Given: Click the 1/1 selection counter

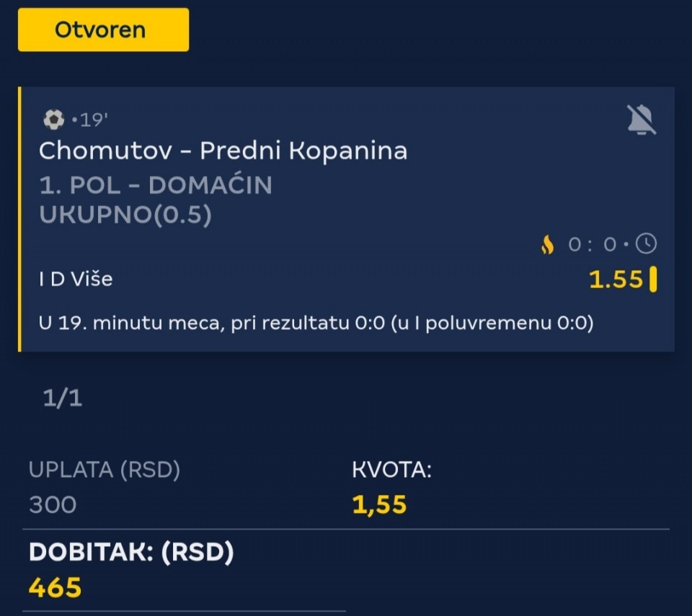Looking at the screenshot, I should tap(63, 398).
